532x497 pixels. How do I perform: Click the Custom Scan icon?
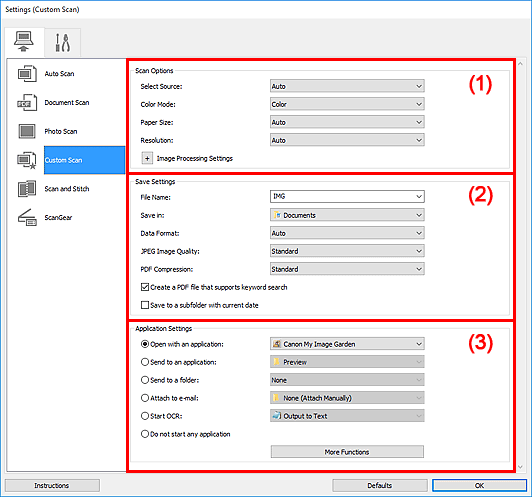pyautogui.click(x=27, y=160)
